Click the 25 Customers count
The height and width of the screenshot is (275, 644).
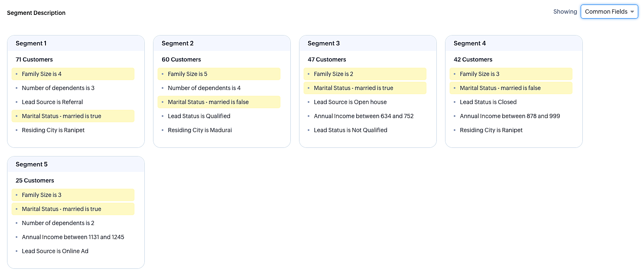[35, 180]
